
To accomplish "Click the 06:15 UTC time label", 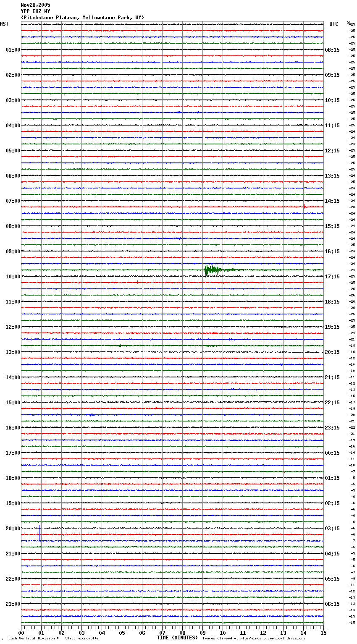I will (x=332, y=604).
